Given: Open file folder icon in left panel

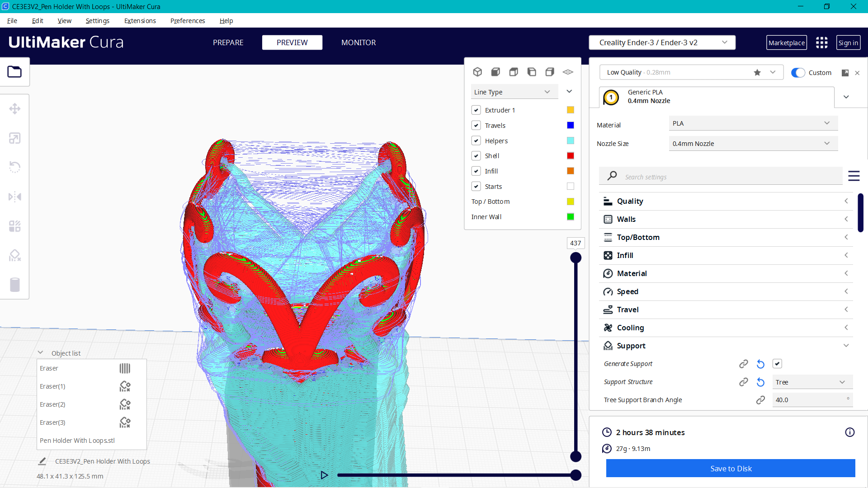Looking at the screenshot, I should 14,72.
